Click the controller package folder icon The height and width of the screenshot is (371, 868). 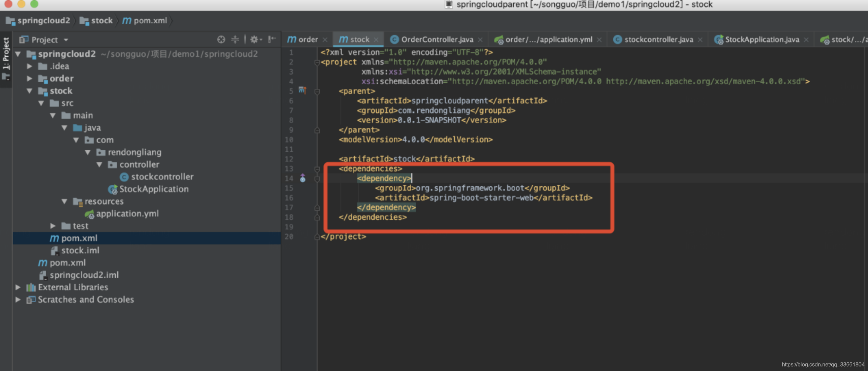click(x=113, y=164)
